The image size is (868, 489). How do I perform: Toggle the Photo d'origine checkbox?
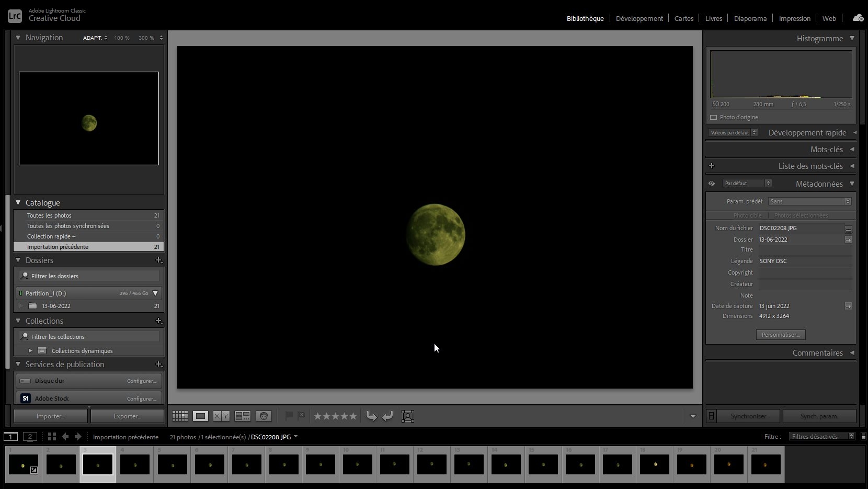click(x=714, y=118)
